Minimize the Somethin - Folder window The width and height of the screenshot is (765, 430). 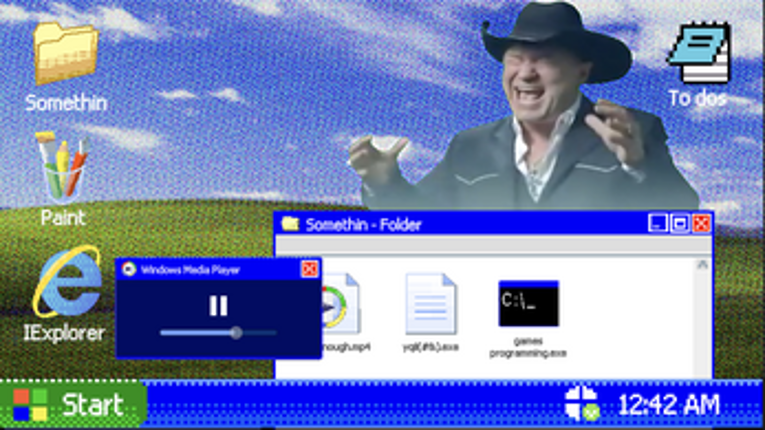tap(657, 224)
